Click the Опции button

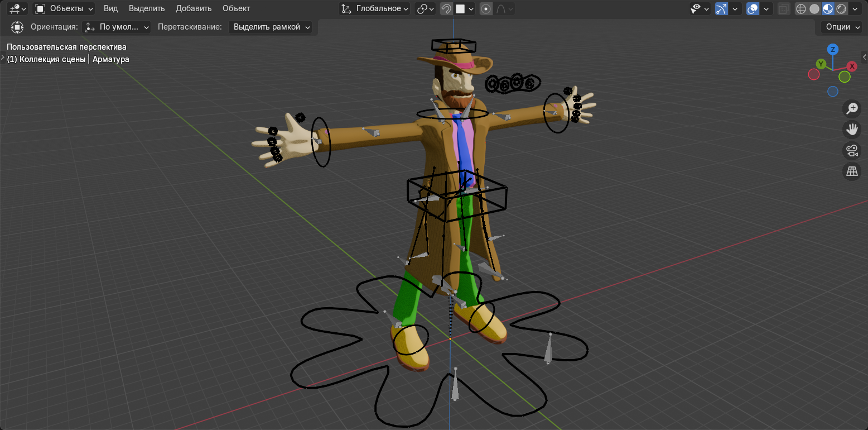click(841, 27)
